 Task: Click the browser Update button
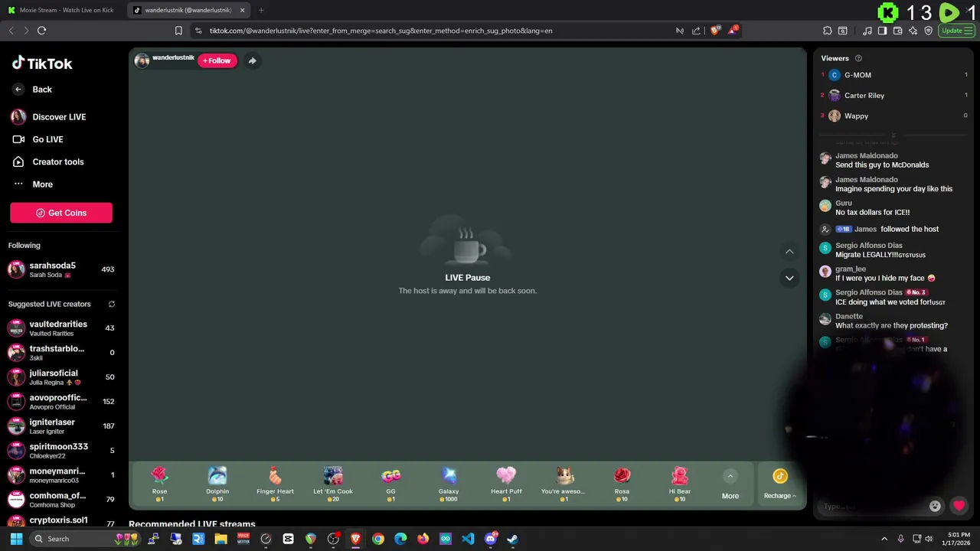click(956, 31)
